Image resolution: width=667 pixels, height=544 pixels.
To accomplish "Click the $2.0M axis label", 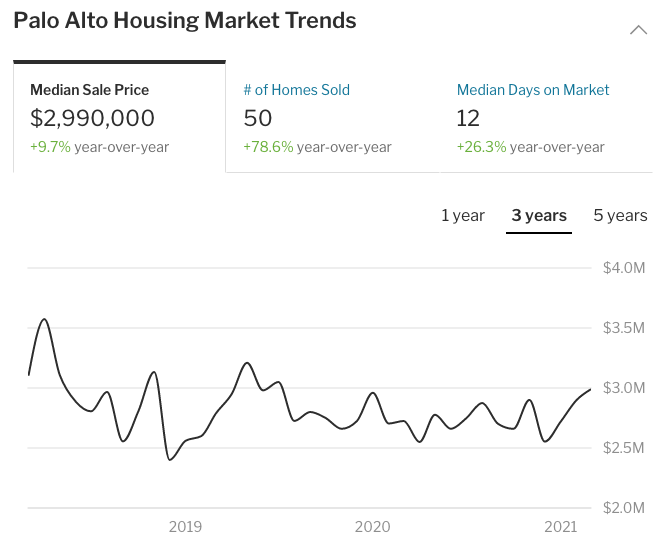I will tap(625, 508).
